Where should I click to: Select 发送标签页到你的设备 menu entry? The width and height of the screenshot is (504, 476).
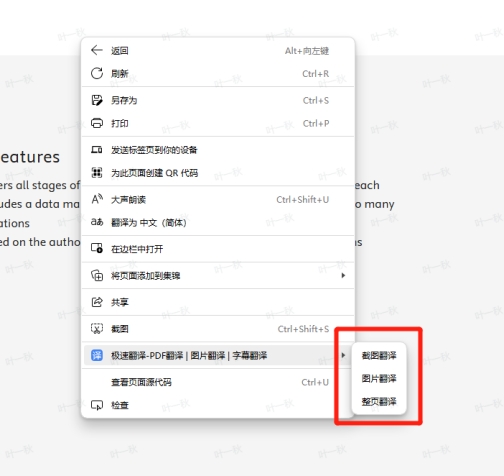(x=218, y=150)
